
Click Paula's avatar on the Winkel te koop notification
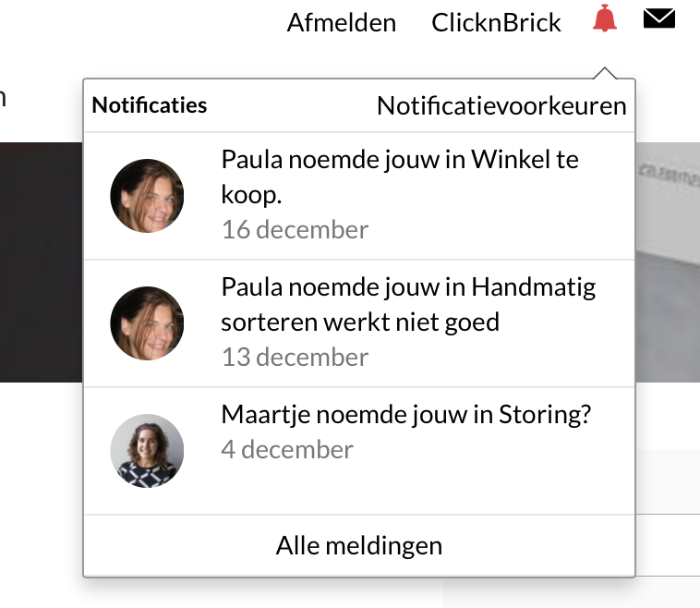(147, 196)
